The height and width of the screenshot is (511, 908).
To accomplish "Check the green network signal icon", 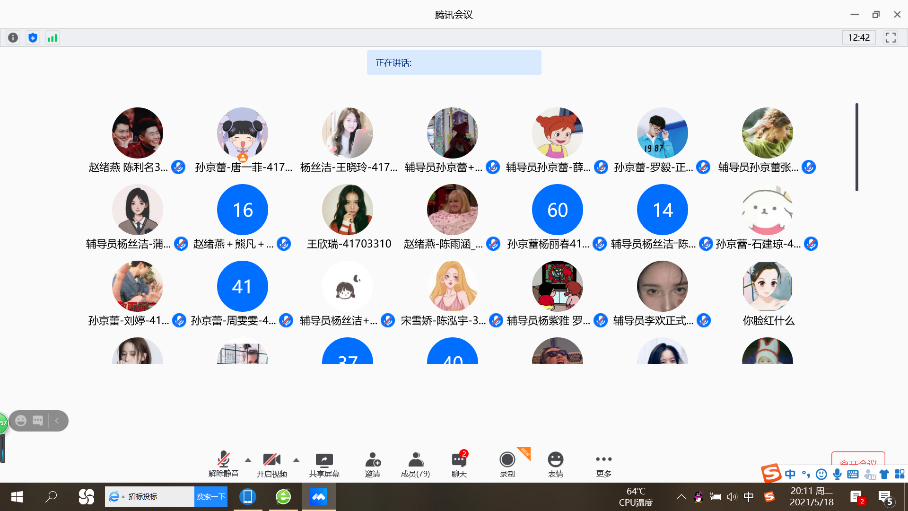I will tap(52, 37).
